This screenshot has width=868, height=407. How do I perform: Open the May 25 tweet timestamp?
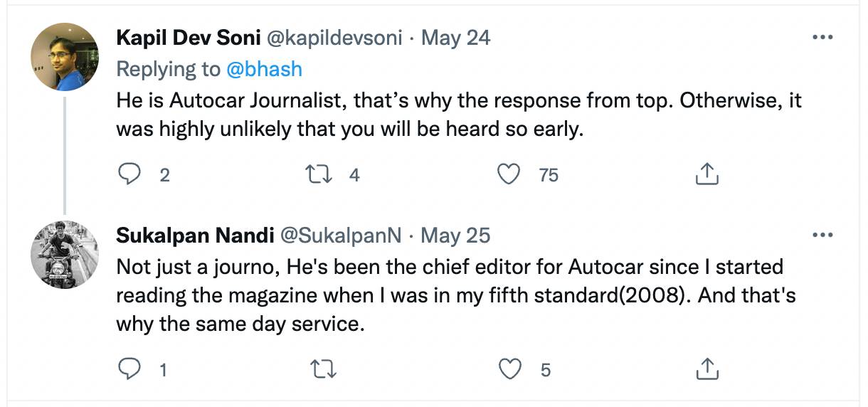pos(456,235)
